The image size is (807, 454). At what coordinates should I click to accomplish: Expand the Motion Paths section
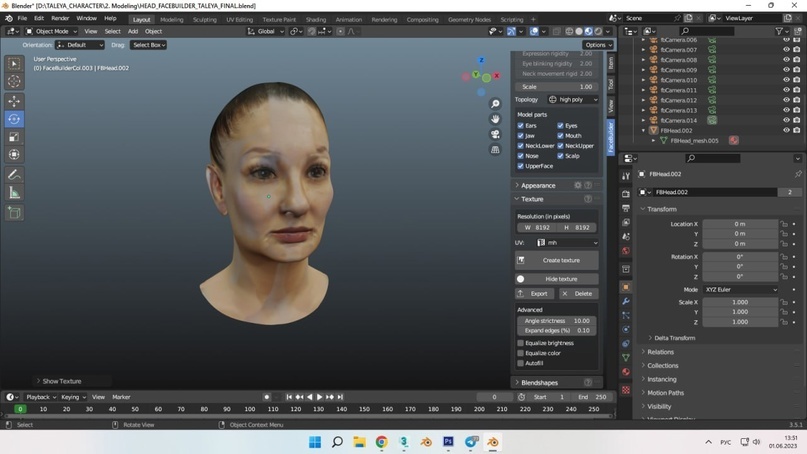point(665,393)
